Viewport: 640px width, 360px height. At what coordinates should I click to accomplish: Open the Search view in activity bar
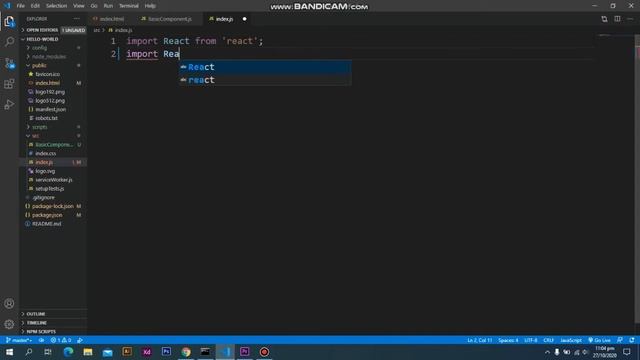[x=9, y=42]
